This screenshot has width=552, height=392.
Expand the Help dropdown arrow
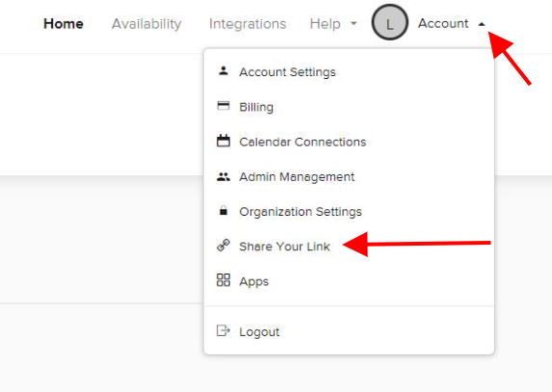coord(354,23)
